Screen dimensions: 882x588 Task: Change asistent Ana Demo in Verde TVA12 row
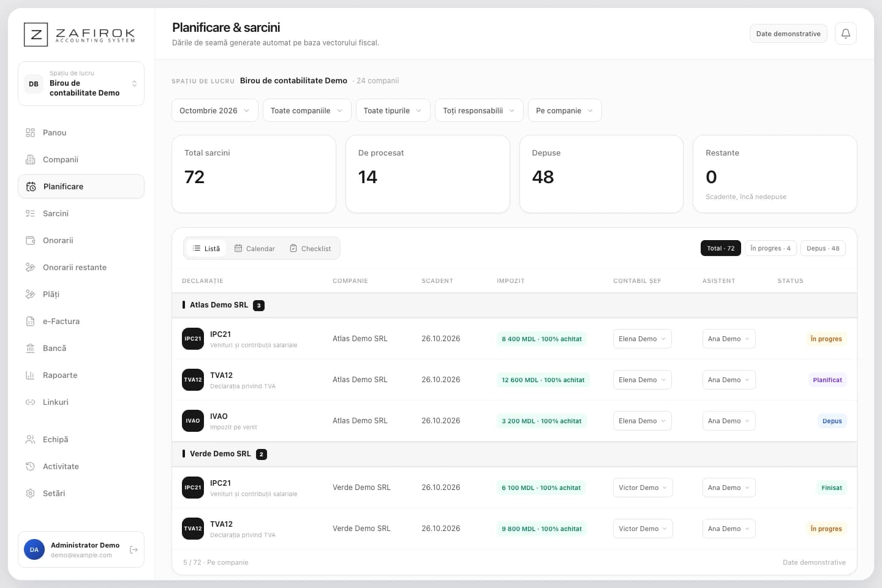tap(729, 529)
